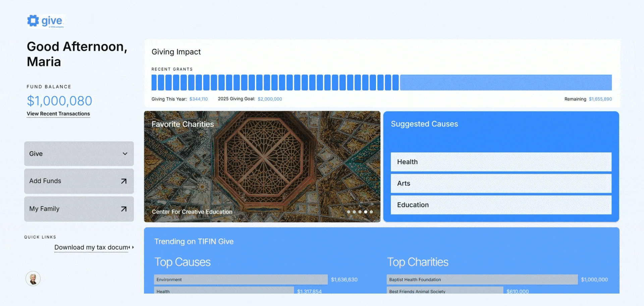Select the Education suggested cause
Screen dimensions: 644x306
[501, 205]
